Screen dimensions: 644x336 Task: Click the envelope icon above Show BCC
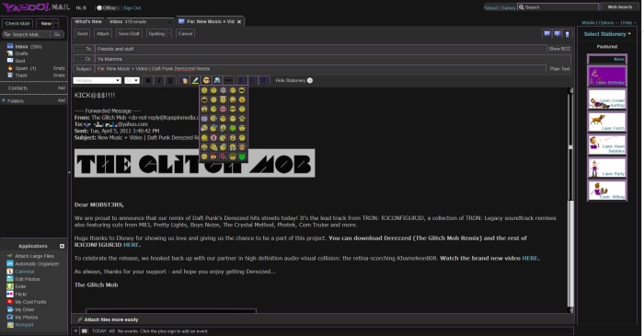547,34
